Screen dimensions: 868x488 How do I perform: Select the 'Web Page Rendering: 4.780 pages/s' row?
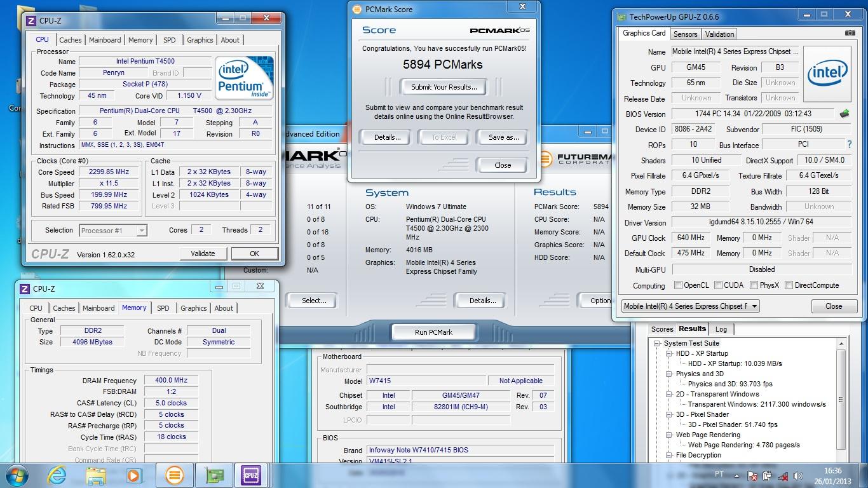click(743, 445)
